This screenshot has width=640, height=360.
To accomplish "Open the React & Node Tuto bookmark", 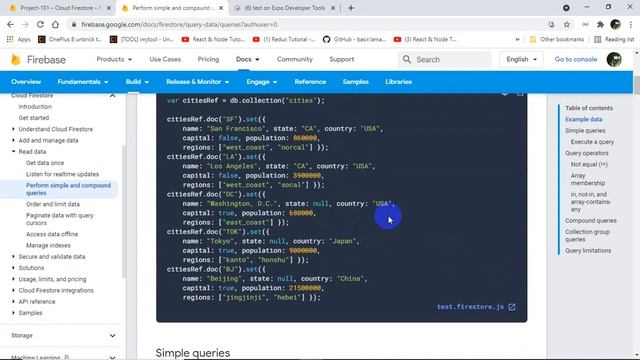I will [x=213, y=39].
